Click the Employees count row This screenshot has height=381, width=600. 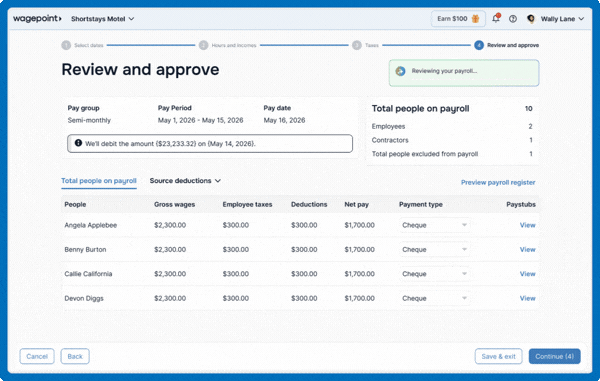[x=452, y=126]
